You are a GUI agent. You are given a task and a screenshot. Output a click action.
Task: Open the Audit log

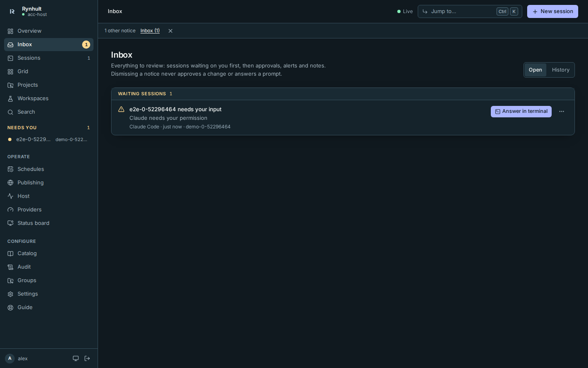49,267
